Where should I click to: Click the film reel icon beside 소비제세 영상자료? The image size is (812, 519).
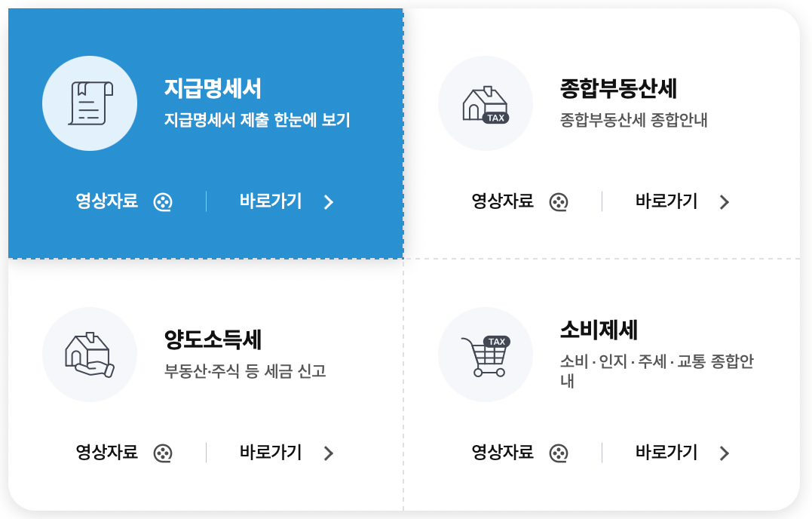click(x=559, y=453)
